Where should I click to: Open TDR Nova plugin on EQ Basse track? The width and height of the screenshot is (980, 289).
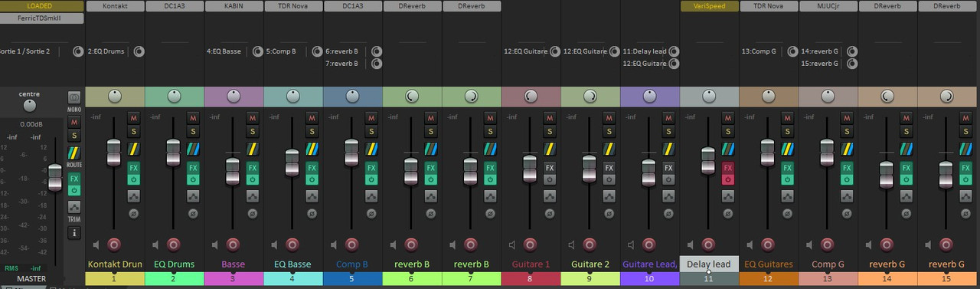click(293, 6)
